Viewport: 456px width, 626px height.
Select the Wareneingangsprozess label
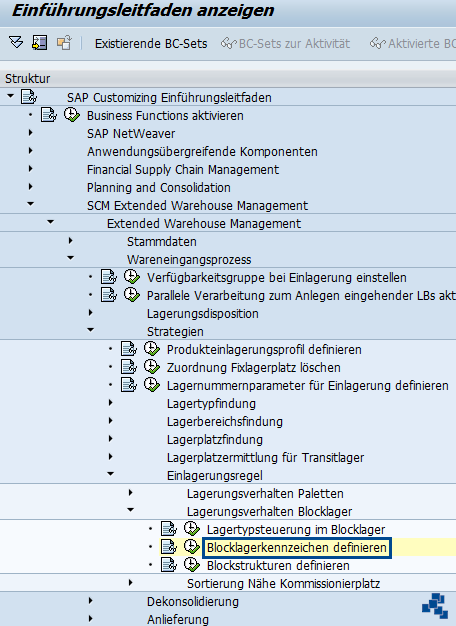(189, 260)
